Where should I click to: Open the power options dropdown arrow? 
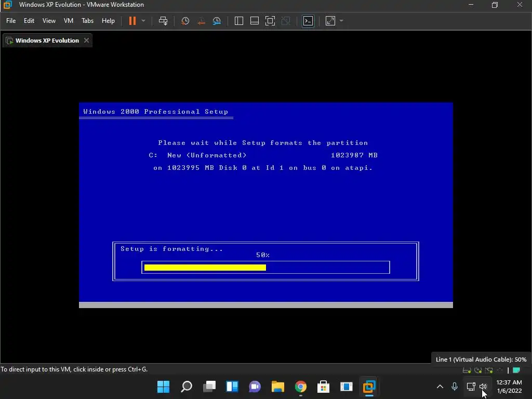[143, 21]
